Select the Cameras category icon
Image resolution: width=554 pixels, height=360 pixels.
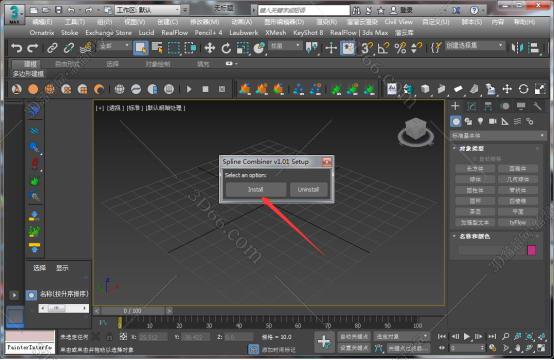coord(493,121)
